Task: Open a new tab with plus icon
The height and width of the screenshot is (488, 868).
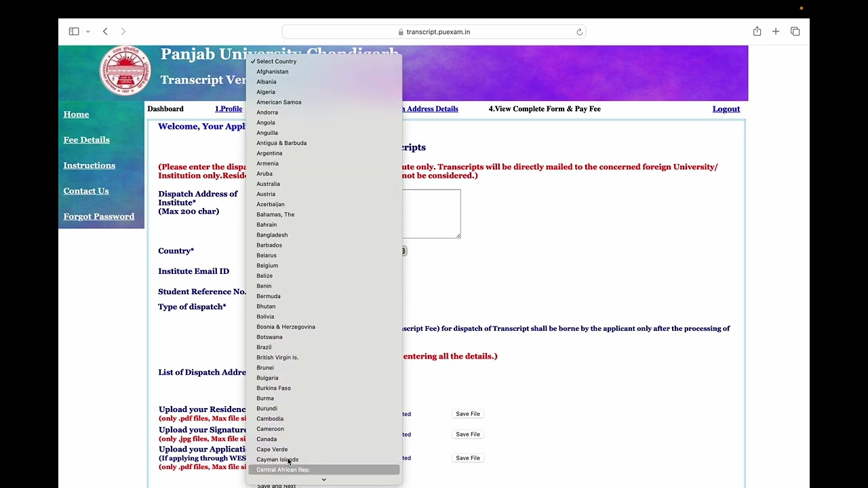Action: [776, 31]
